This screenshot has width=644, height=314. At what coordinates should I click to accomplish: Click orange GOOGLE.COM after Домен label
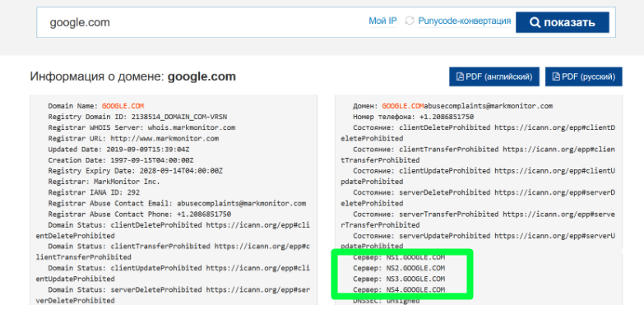click(x=403, y=106)
